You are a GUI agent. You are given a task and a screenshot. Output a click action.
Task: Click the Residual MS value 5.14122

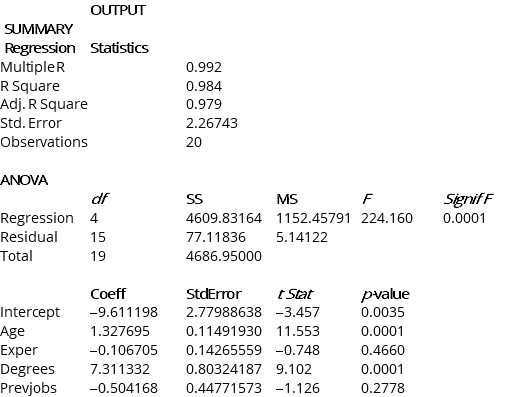pyautogui.click(x=302, y=237)
